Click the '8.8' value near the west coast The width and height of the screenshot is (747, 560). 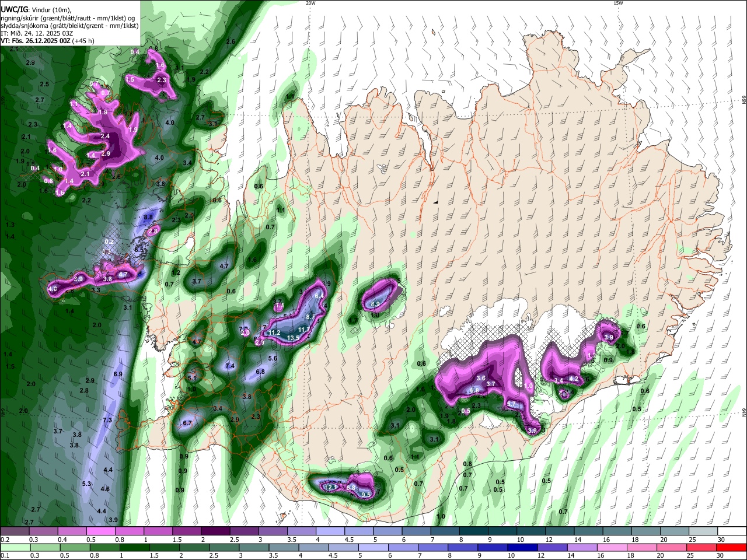pyautogui.click(x=148, y=216)
